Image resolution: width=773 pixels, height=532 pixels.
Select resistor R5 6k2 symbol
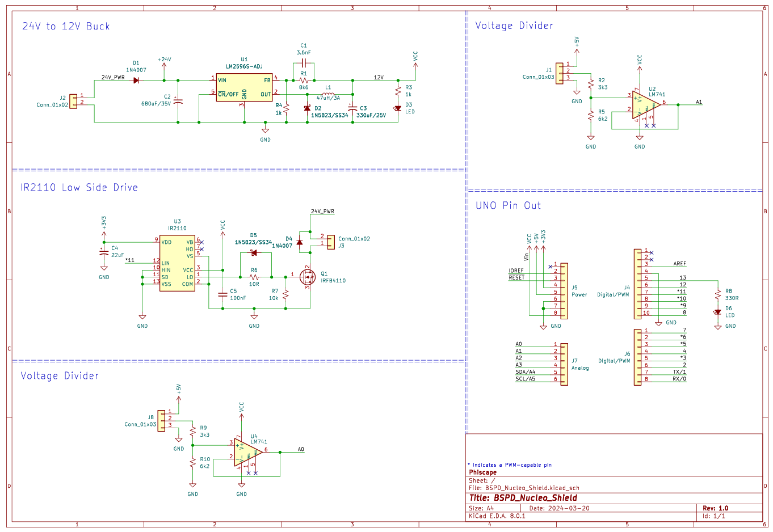[591, 115]
